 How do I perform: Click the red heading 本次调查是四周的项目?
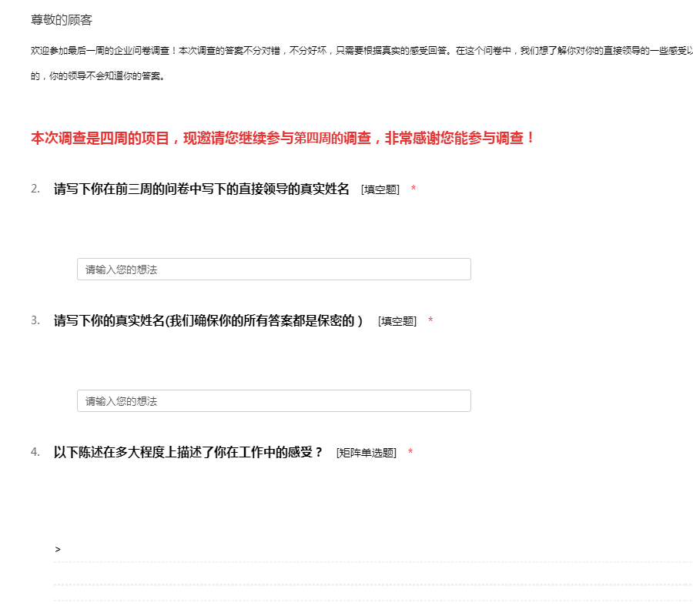point(283,139)
